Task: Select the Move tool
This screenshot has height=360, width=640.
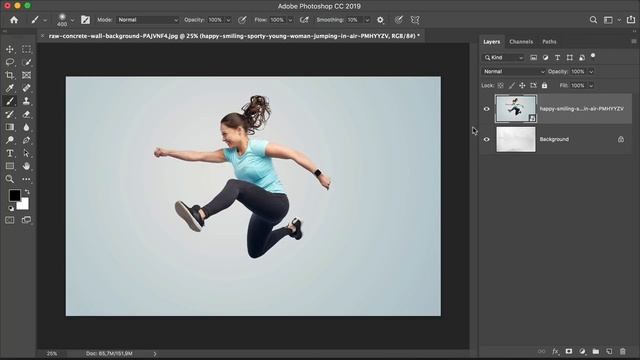Action: pyautogui.click(x=10, y=49)
